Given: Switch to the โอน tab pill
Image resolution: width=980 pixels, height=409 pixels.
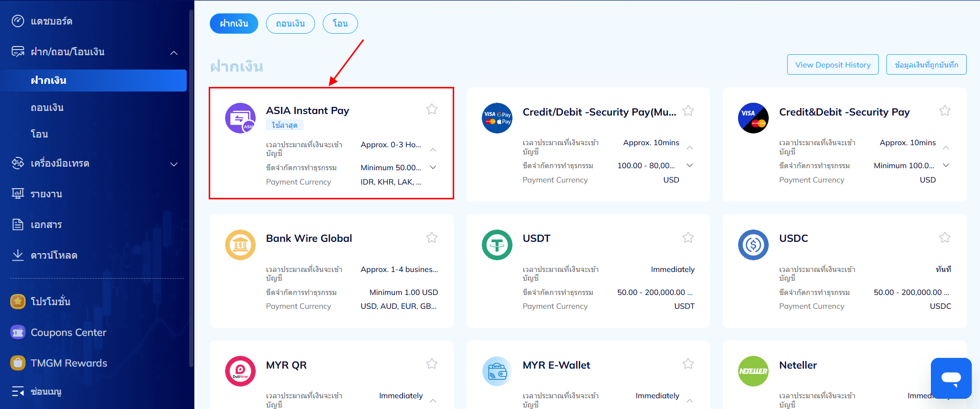Looking at the screenshot, I should pos(340,24).
